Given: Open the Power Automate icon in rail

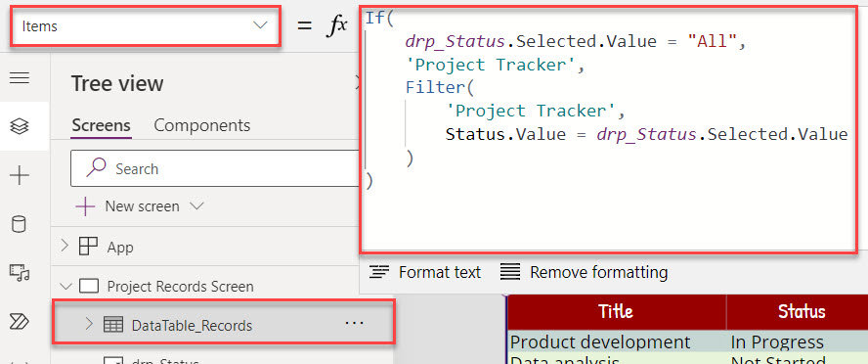Looking at the screenshot, I should (20, 321).
